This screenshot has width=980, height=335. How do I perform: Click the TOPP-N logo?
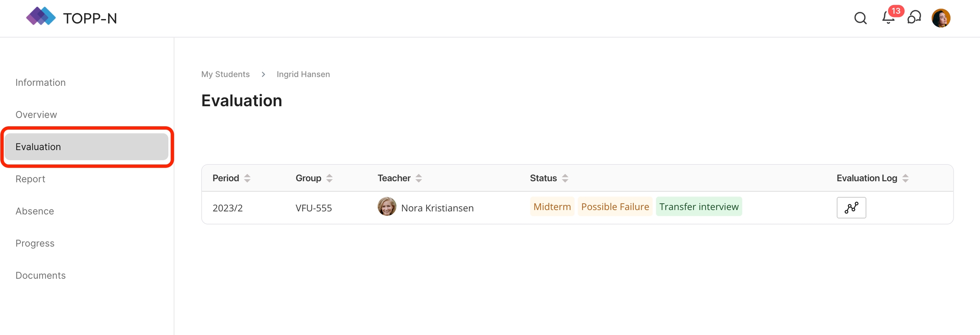71,18
